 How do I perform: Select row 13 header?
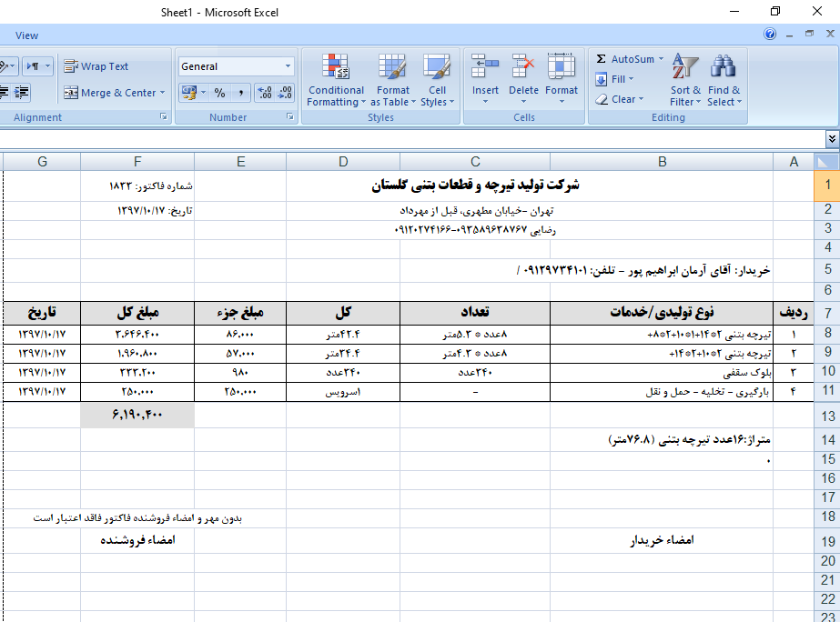click(x=827, y=416)
